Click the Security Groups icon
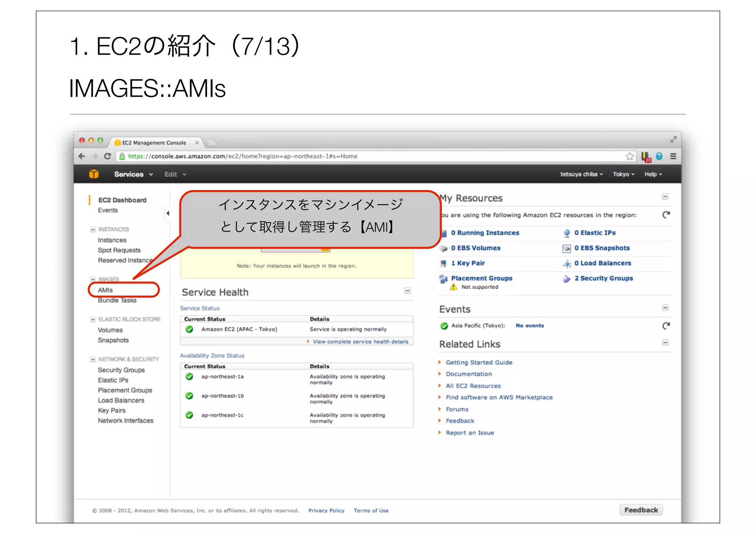Image resolution: width=756 pixels, height=534 pixels. point(567,279)
